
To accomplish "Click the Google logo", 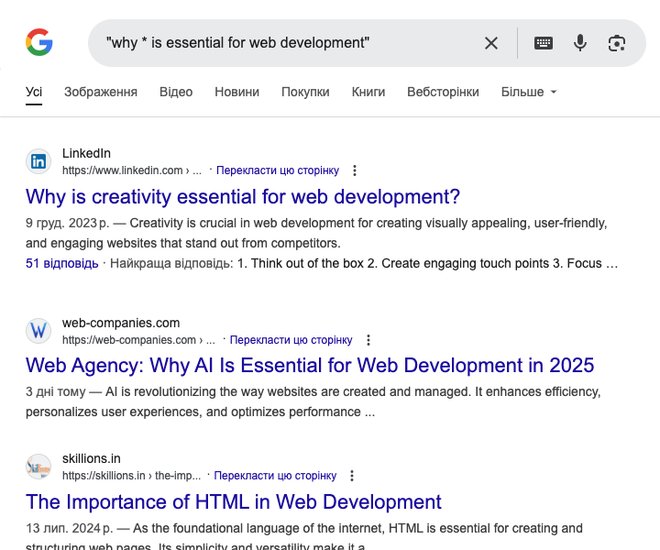I will (x=39, y=42).
